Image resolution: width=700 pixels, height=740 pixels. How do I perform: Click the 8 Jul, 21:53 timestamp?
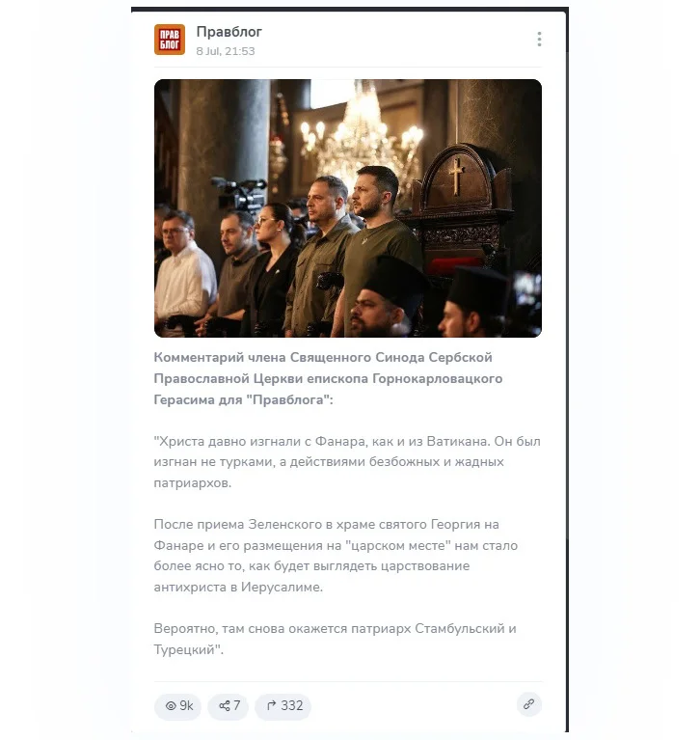pos(226,51)
